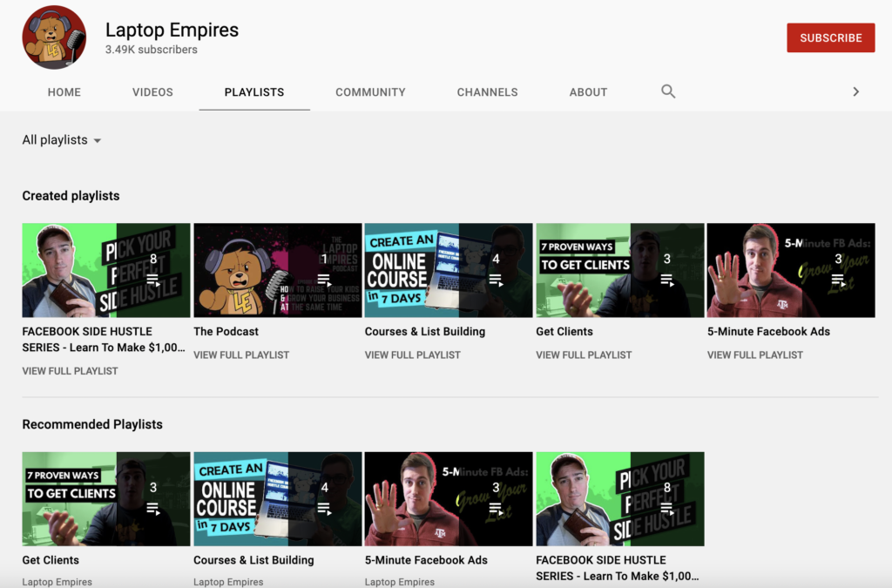Click playlist icon on created Get Clients thumbnail
Viewport: 892px width, 588px height.
(x=666, y=280)
